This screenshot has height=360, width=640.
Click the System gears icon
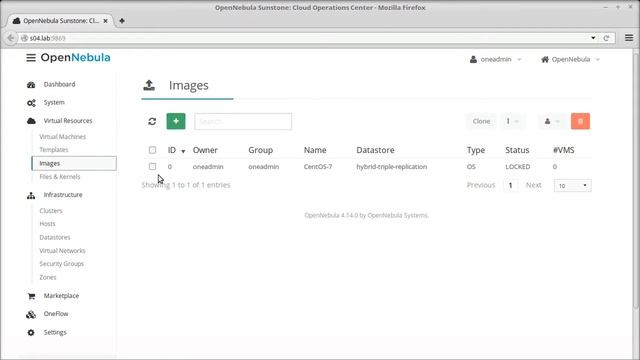[x=31, y=103]
